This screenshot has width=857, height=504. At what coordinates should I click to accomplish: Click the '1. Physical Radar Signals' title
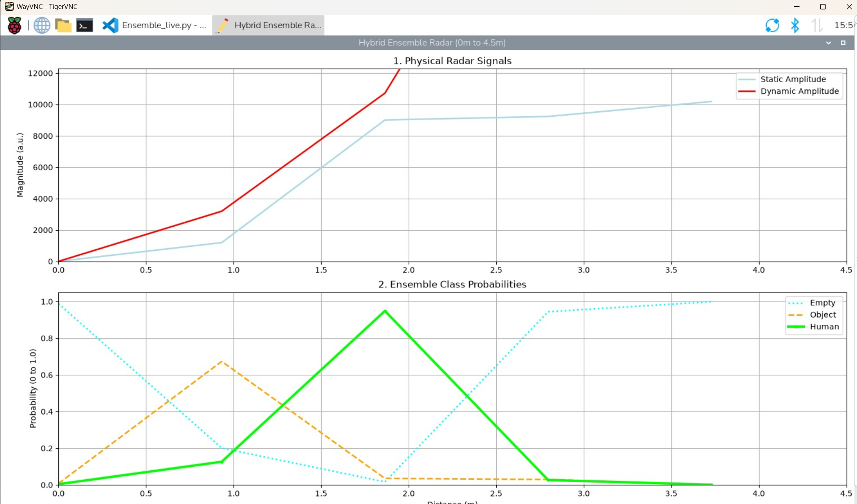pyautogui.click(x=452, y=61)
